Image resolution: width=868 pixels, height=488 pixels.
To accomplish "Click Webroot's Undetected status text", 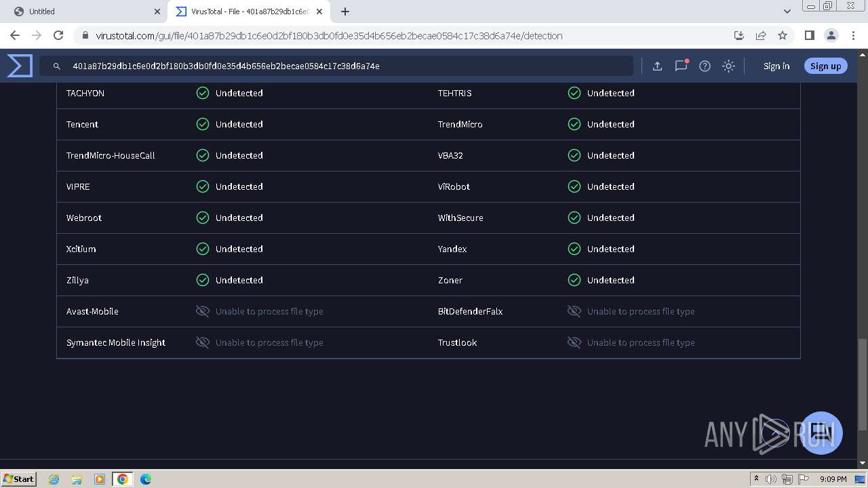I will pos(239,218).
